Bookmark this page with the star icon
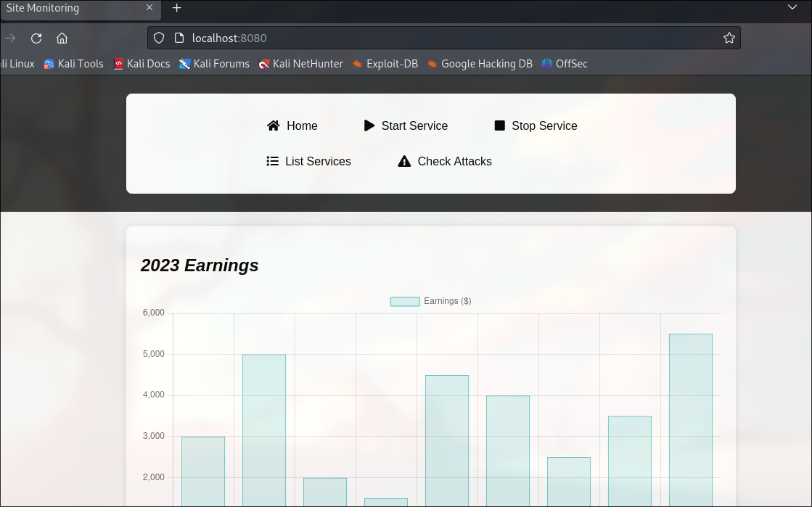This screenshot has width=812, height=507. [729, 38]
